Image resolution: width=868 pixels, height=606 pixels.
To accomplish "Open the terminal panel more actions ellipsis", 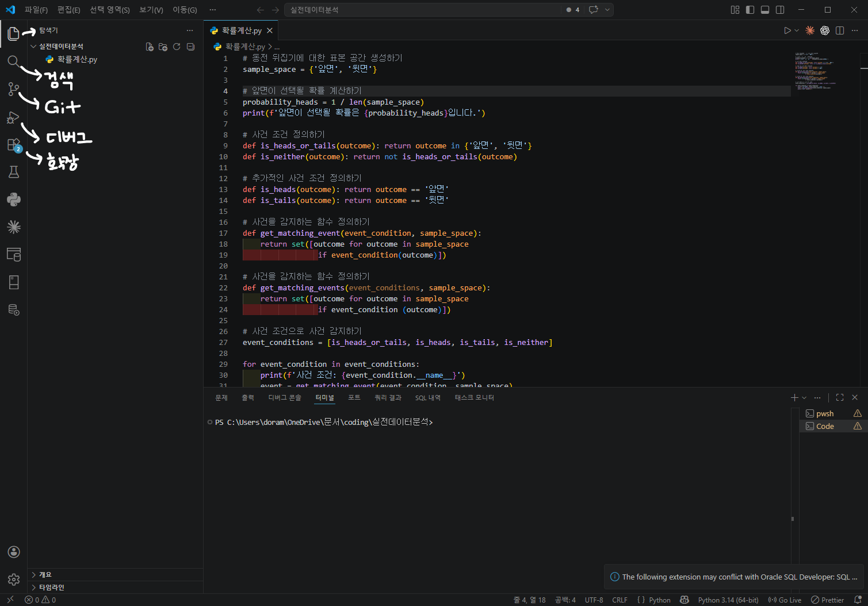I will coord(817,397).
